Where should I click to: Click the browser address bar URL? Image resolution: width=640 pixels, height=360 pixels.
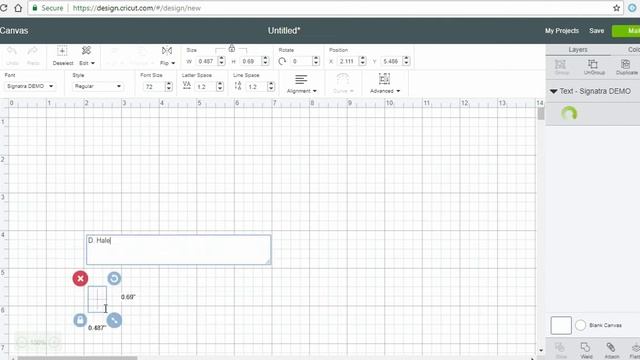coord(136,8)
